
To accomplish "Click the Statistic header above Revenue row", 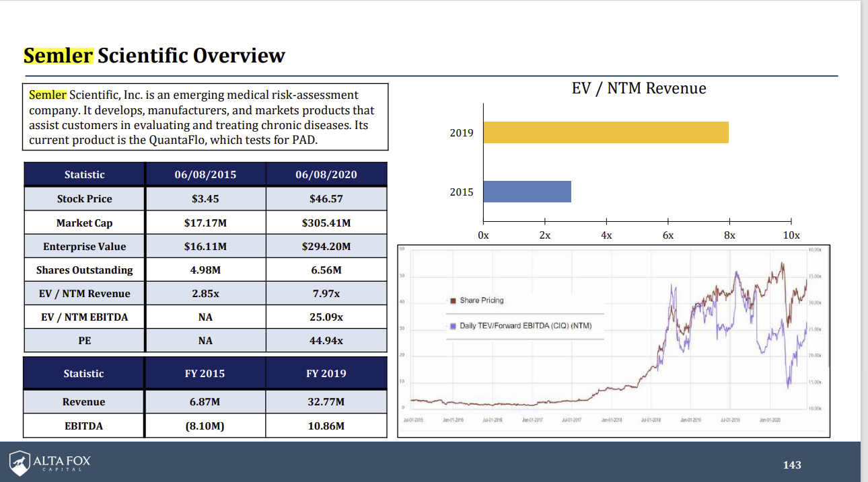I will (84, 373).
